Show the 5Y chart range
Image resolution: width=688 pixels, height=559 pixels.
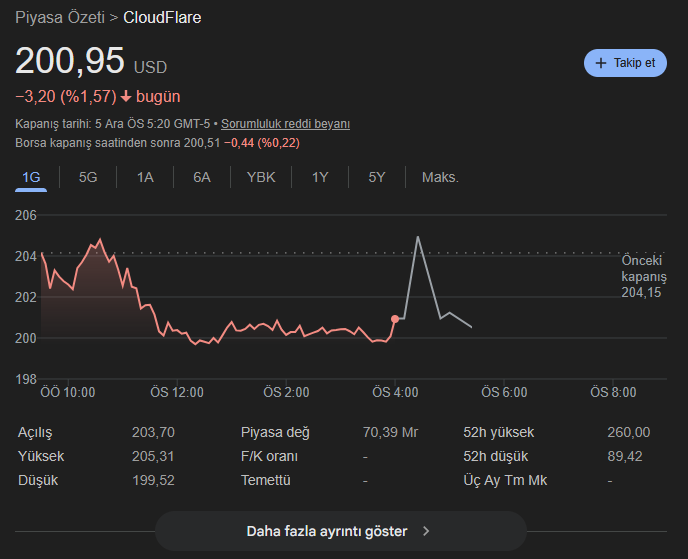click(377, 177)
